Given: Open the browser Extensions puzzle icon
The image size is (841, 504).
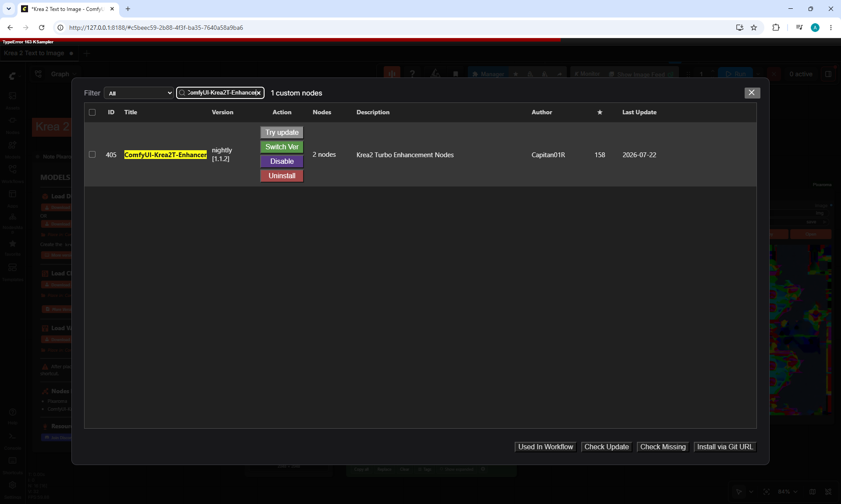Looking at the screenshot, I should (x=776, y=28).
